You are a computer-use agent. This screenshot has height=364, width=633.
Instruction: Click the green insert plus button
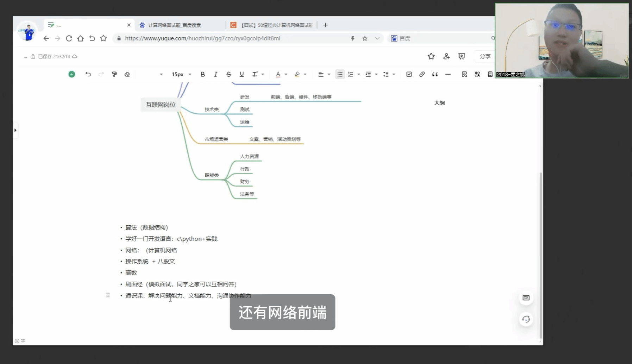(x=71, y=74)
